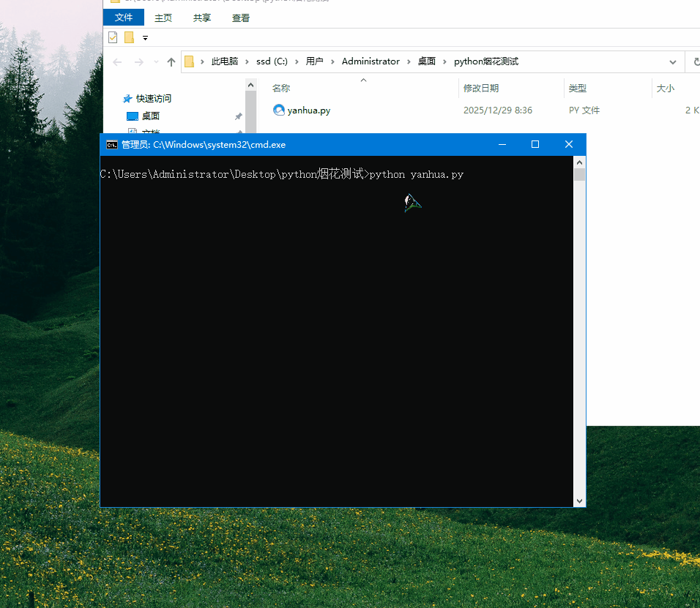Image resolution: width=700 pixels, height=608 pixels.
Task: Sort files by 名称 column header
Action: (280, 89)
